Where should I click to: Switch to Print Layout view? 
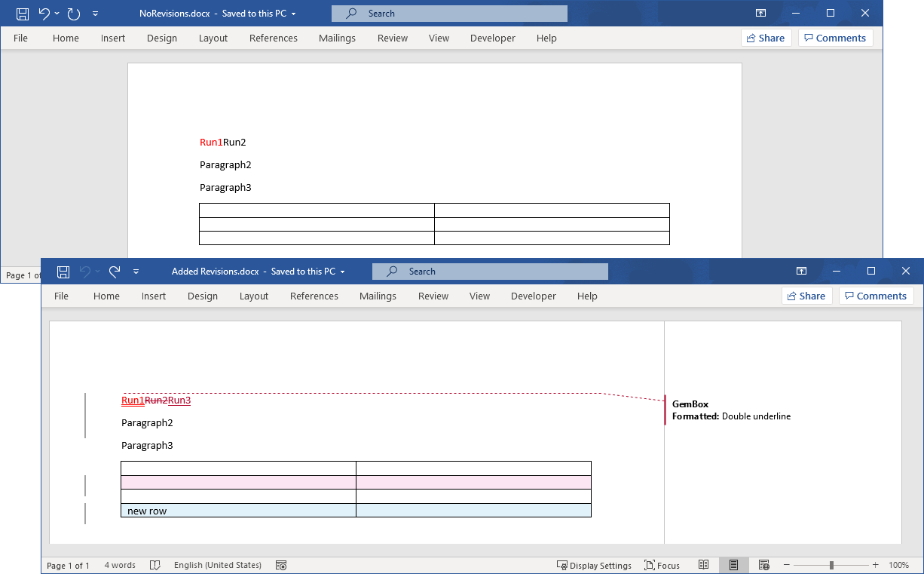click(x=733, y=565)
